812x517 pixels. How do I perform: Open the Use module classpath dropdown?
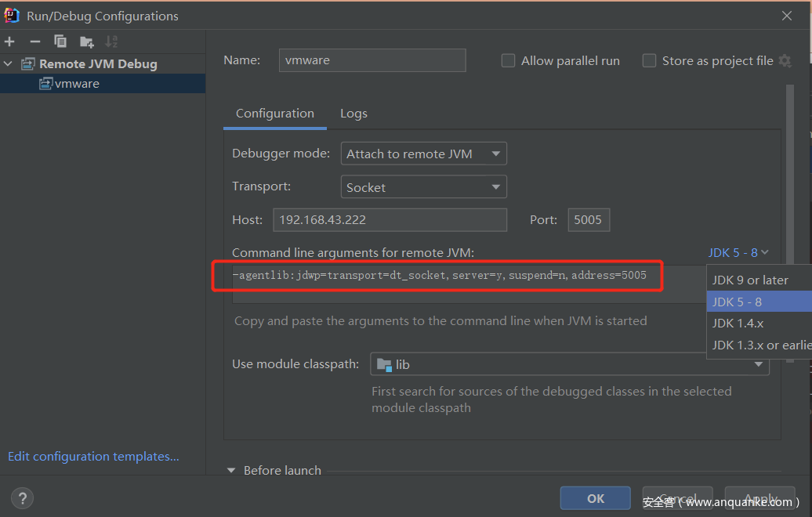click(x=569, y=364)
